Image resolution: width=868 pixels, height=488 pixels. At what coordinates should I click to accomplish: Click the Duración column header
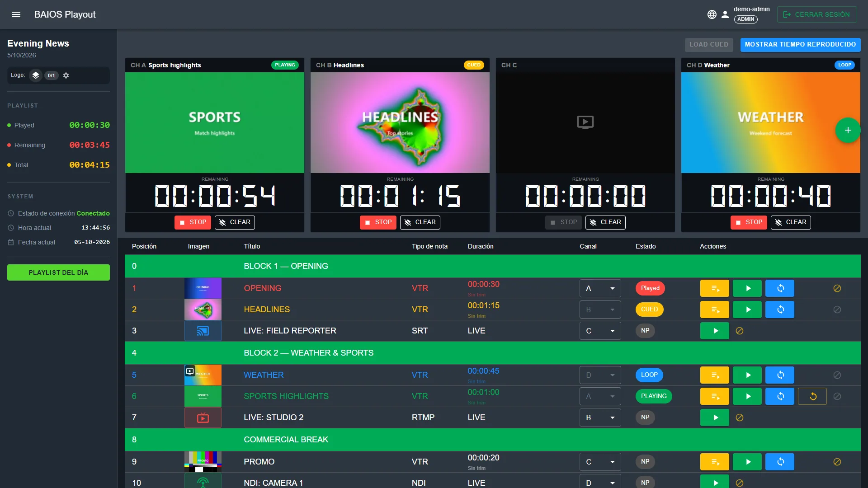(481, 246)
